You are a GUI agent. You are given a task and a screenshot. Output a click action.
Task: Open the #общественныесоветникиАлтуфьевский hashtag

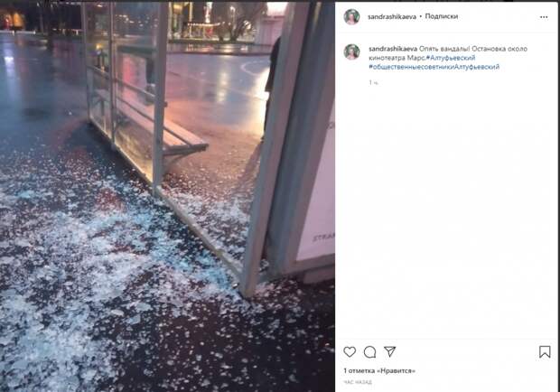tap(434, 67)
